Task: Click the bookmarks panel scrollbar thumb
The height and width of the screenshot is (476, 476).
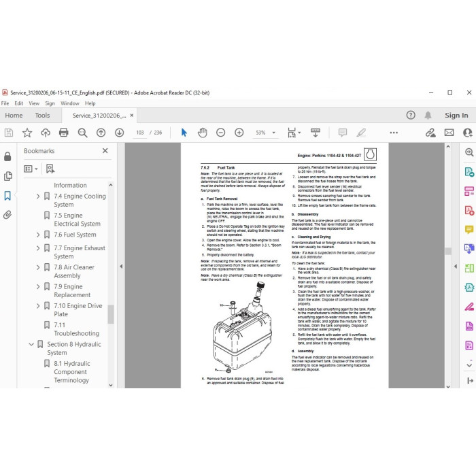Action: pyautogui.click(x=111, y=314)
